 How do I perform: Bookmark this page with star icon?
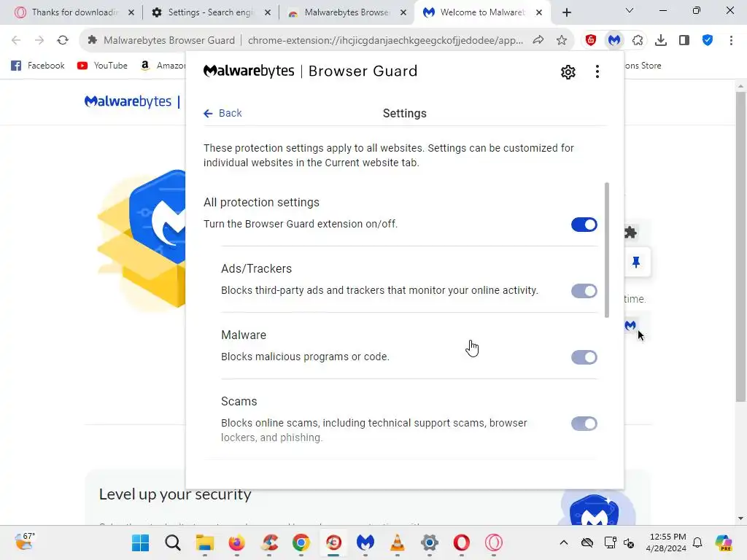[562, 41]
